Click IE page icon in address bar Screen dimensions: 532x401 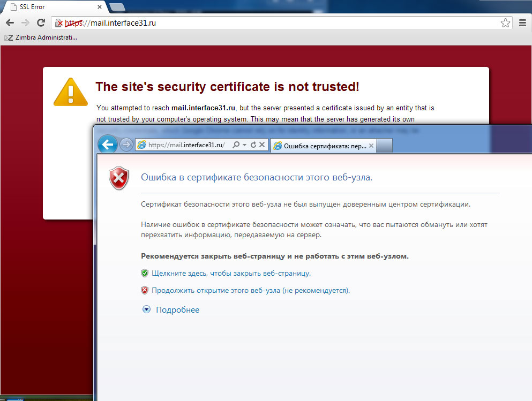point(142,145)
